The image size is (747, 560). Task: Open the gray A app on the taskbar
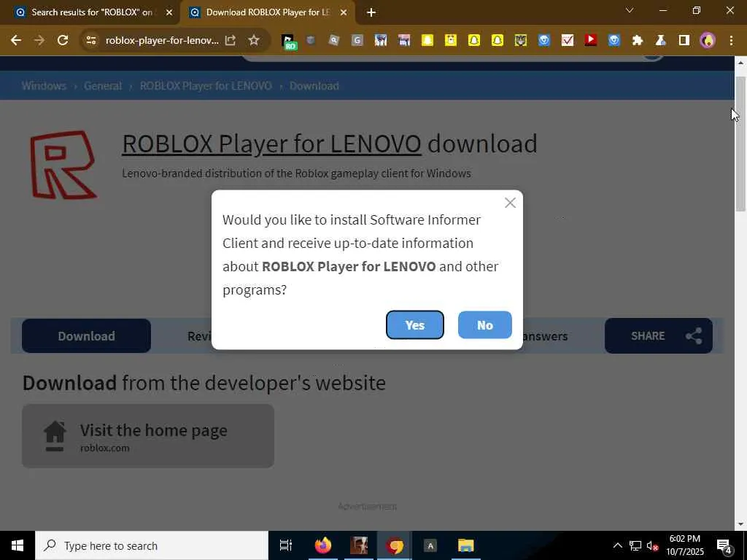pyautogui.click(x=430, y=545)
